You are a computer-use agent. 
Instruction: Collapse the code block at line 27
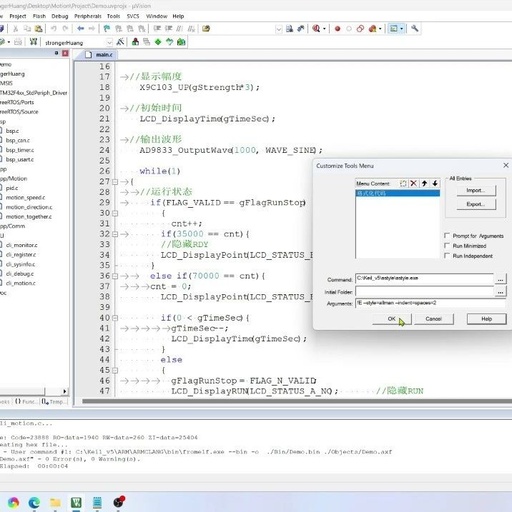(115, 182)
